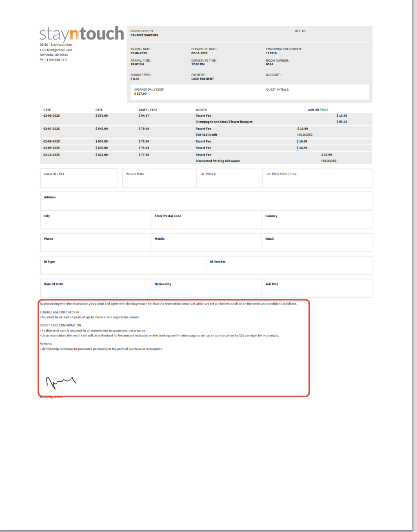Click the hotel phone number +1 999-888-7777

(x=53, y=60)
